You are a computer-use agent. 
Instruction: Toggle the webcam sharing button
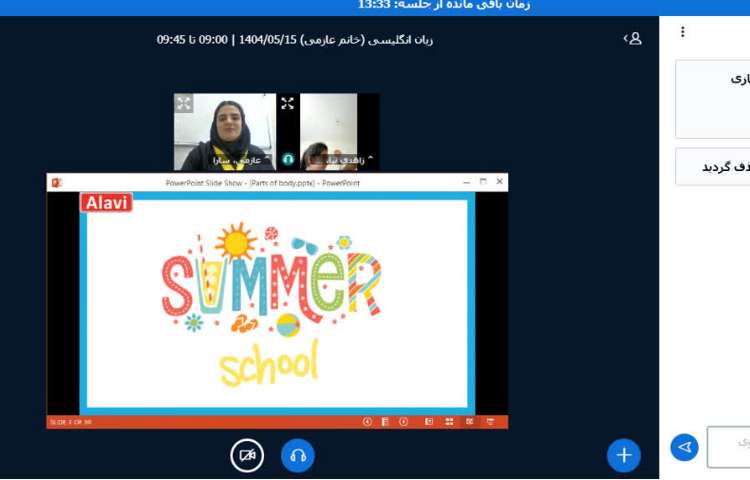pos(247,456)
